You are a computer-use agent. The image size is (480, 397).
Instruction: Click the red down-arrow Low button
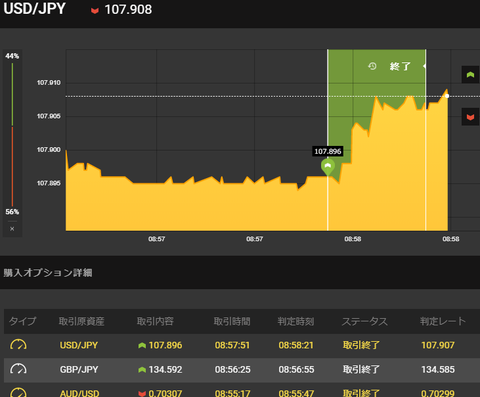pos(470,117)
